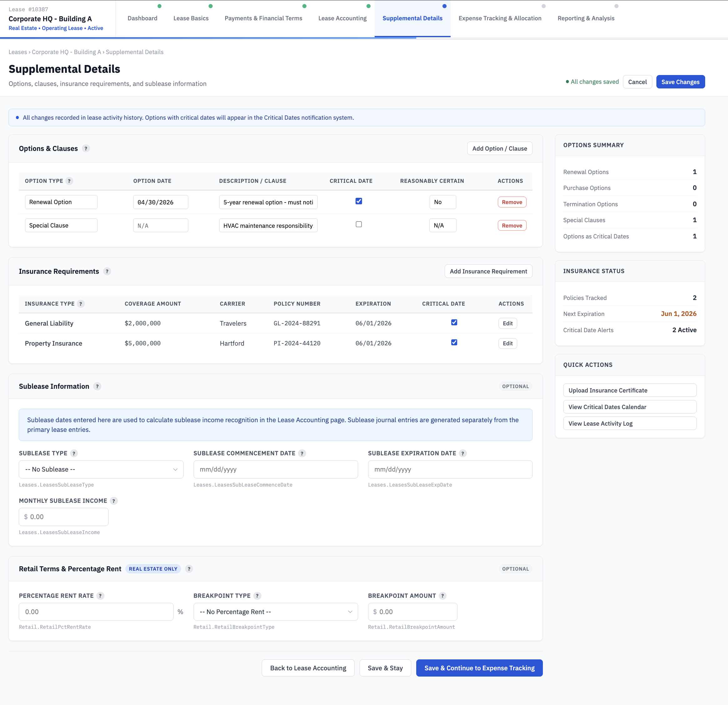Expand the Breakpoint Type dropdown
Image resolution: width=728 pixels, height=705 pixels.
point(275,612)
